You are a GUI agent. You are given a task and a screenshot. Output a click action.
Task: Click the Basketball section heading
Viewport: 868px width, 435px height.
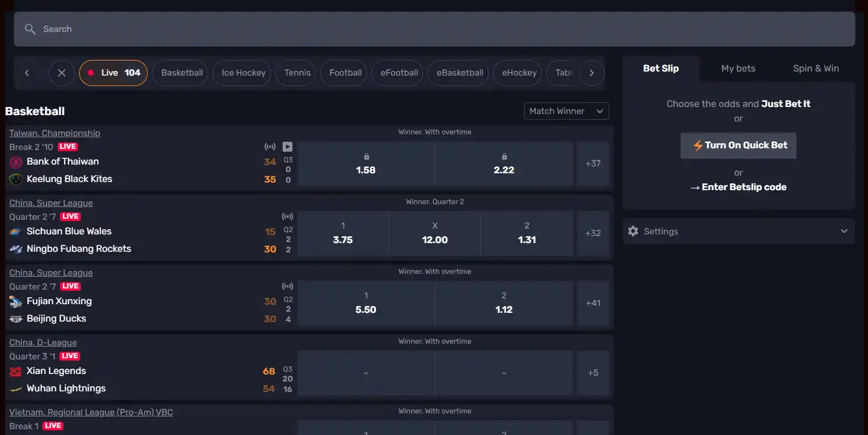tap(35, 111)
